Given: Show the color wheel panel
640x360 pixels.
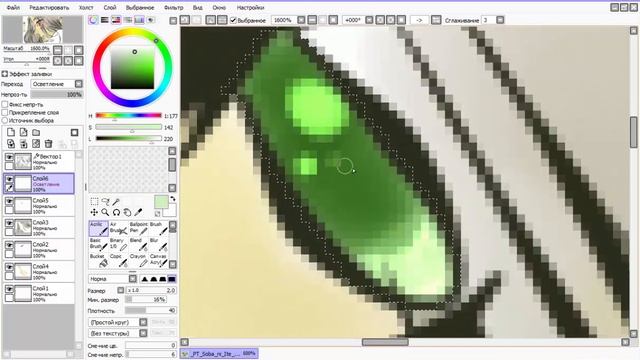Looking at the screenshot, I should (x=93, y=20).
